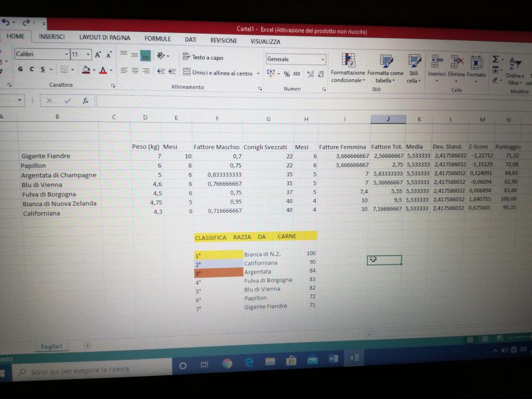Expand the font size dropdown
Image resolution: width=532 pixels, height=399 pixels.
[x=88, y=54]
